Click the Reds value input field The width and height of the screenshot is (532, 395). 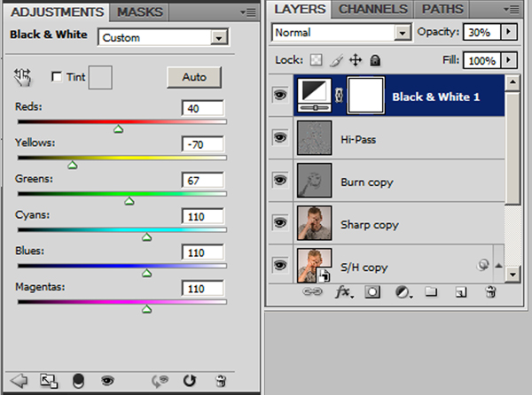(203, 108)
